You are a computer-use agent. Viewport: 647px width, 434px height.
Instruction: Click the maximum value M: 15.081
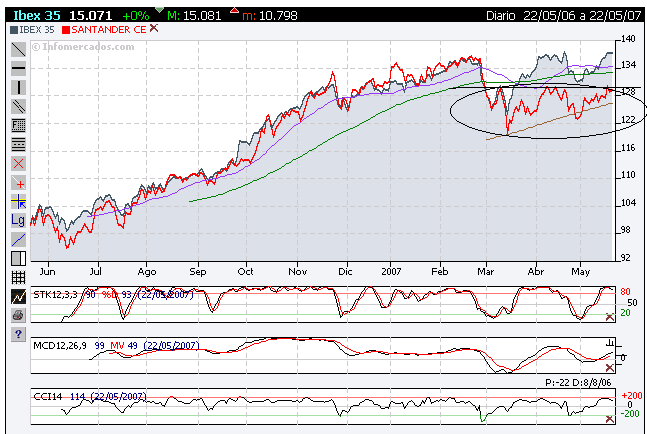click(x=194, y=16)
